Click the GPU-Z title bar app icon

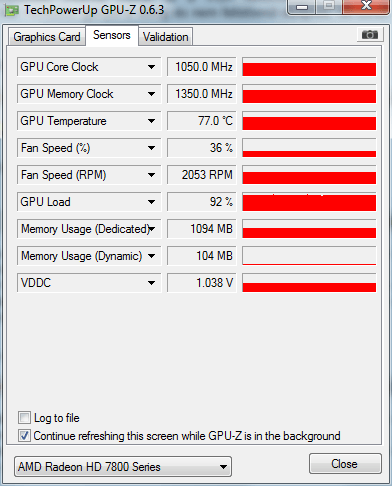12,11
